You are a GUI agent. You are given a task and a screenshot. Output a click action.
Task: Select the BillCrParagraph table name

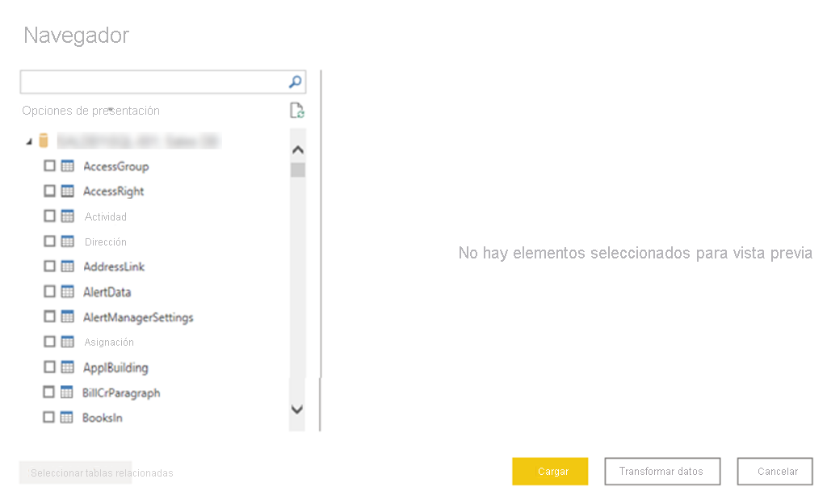tap(121, 393)
